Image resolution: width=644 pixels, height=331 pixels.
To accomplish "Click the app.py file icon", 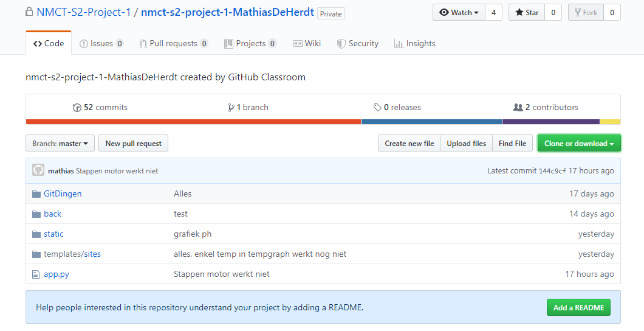I will (36, 274).
